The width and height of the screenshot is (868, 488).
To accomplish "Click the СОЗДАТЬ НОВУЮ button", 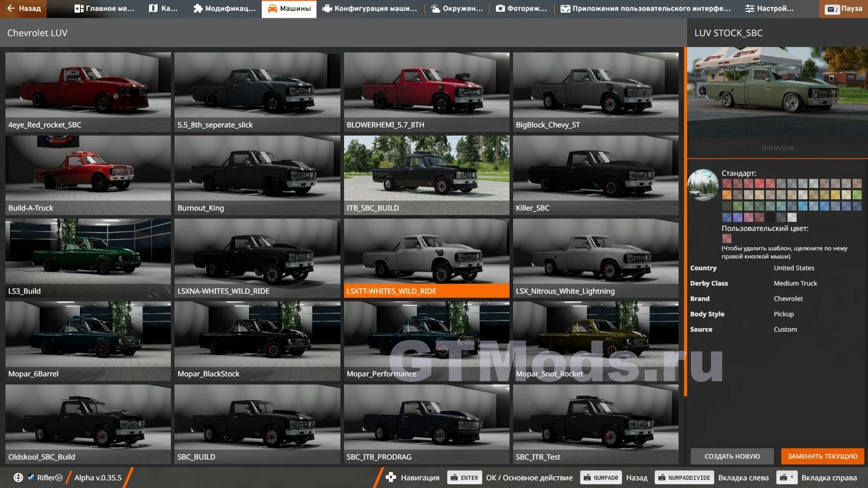I will [732, 456].
